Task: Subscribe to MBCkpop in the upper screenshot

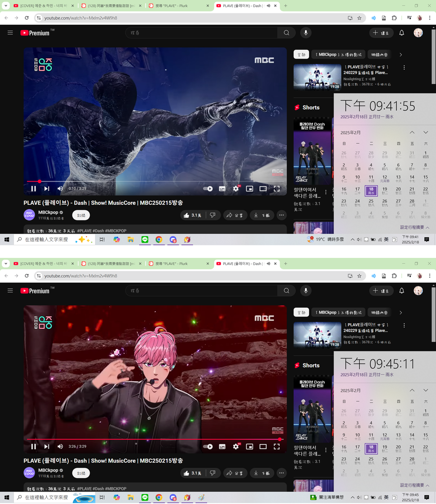Action: (x=81, y=216)
